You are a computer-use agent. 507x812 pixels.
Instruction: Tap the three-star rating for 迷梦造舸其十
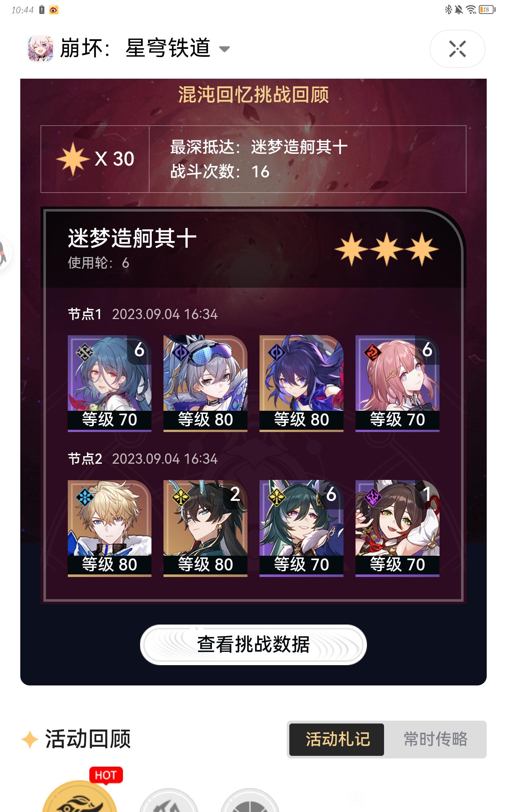pyautogui.click(x=387, y=249)
